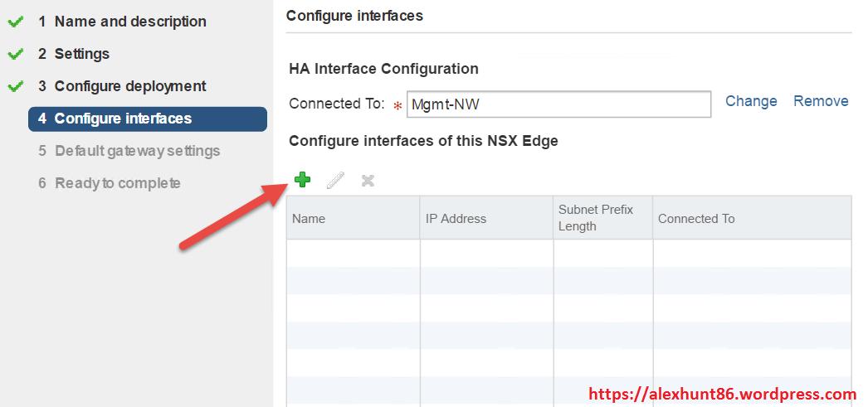Click the X delete interface icon
The image size is (868, 407).
tap(368, 180)
